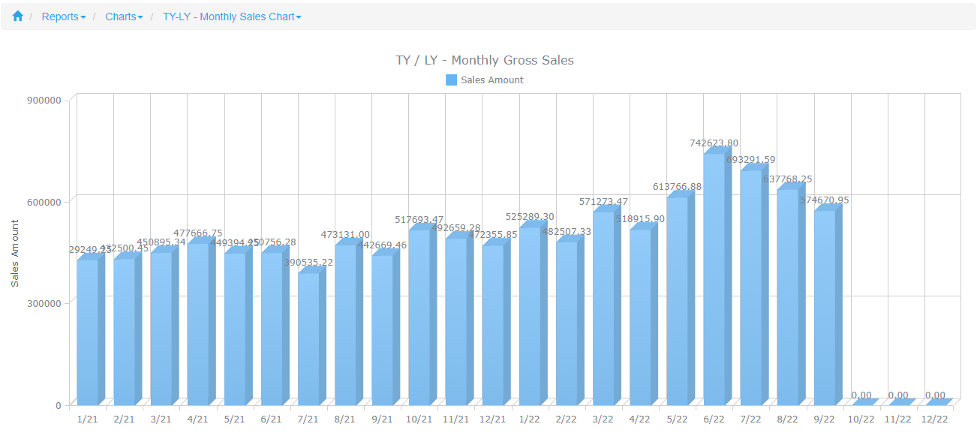The image size is (980, 445).
Task: Click the 12/21 sales bar
Action: click(492, 325)
